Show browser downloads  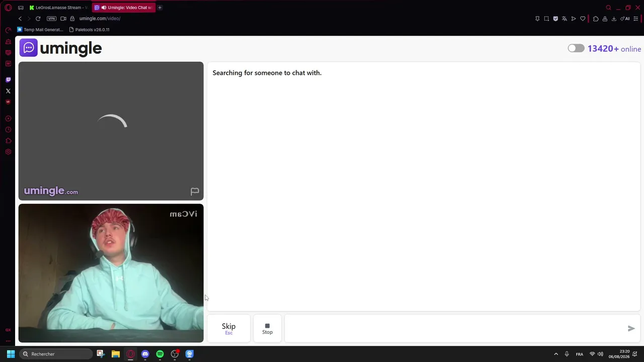pos(614,19)
